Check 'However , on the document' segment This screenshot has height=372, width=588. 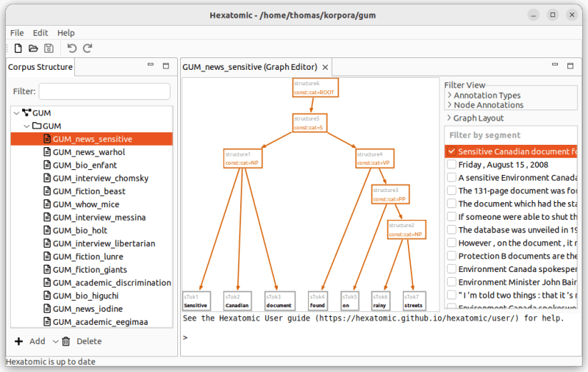click(451, 243)
